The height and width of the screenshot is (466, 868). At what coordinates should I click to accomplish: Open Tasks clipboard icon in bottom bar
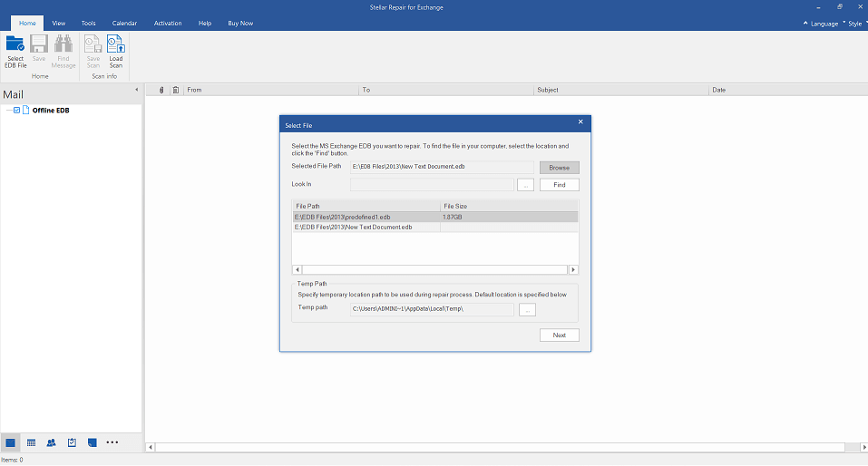(72, 442)
